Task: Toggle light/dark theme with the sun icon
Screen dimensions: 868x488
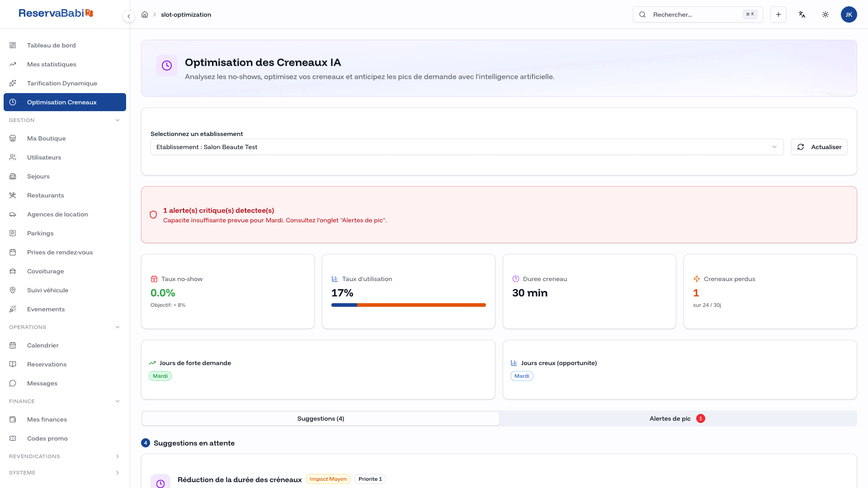Action: point(825,14)
